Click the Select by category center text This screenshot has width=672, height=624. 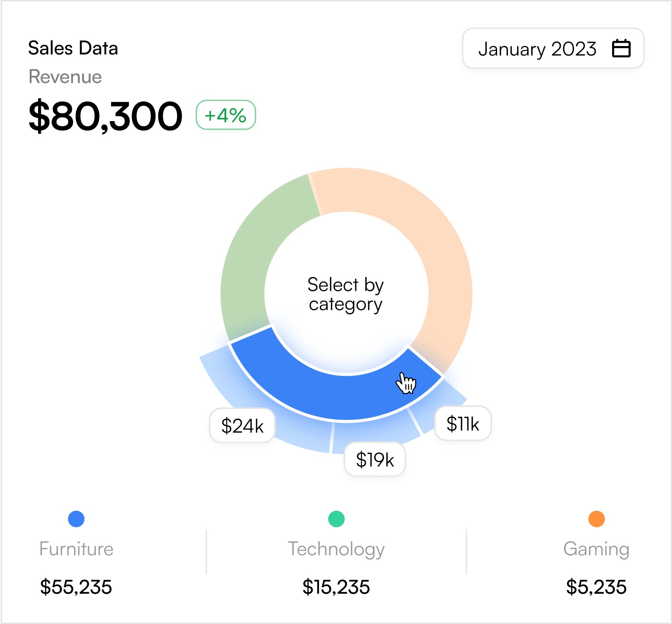coord(346,295)
